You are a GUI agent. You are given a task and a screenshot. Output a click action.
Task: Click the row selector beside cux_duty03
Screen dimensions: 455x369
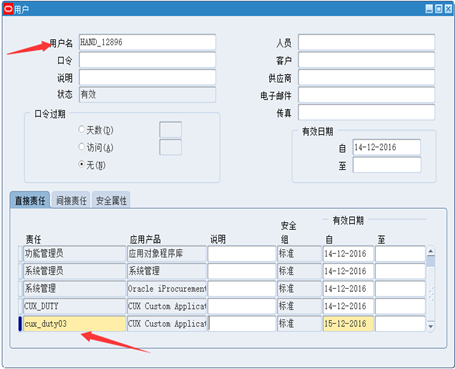[x=20, y=324]
